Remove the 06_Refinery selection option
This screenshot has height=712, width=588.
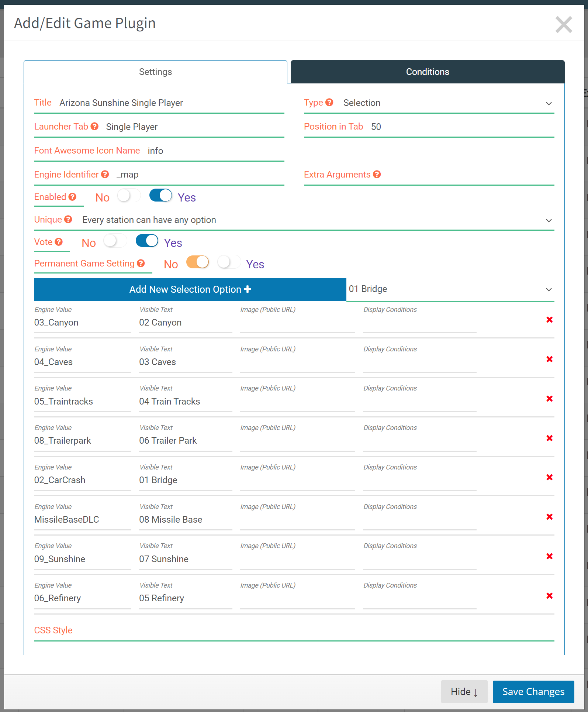549,596
